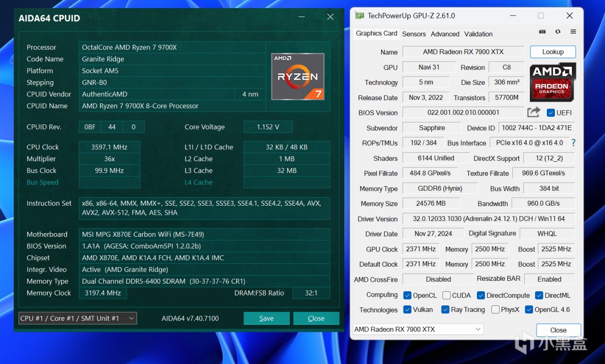The height and width of the screenshot is (364, 605).
Task: Click the Save button in AIDA64
Action: (267, 318)
